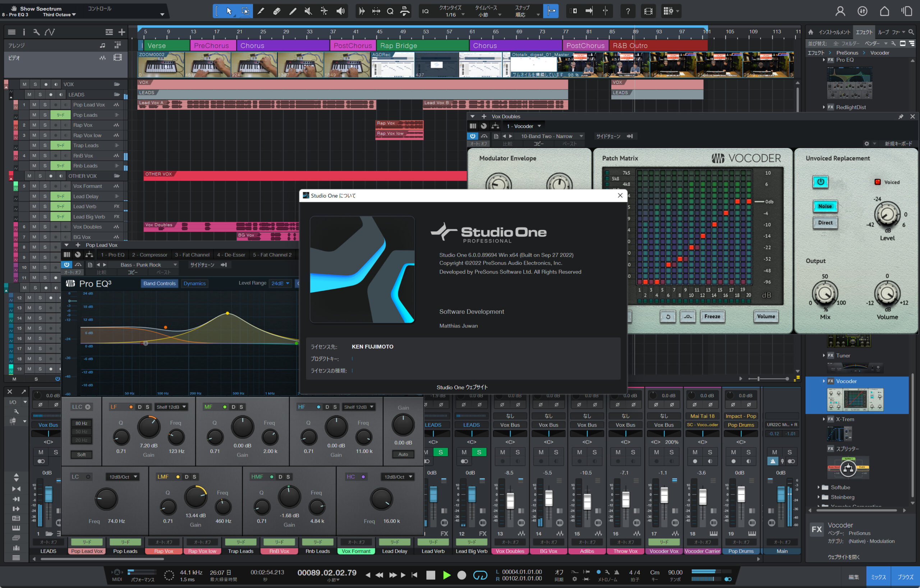920x588 pixels.
Task: Click the Noise button in Unvoiced Replacement
Action: [825, 206]
